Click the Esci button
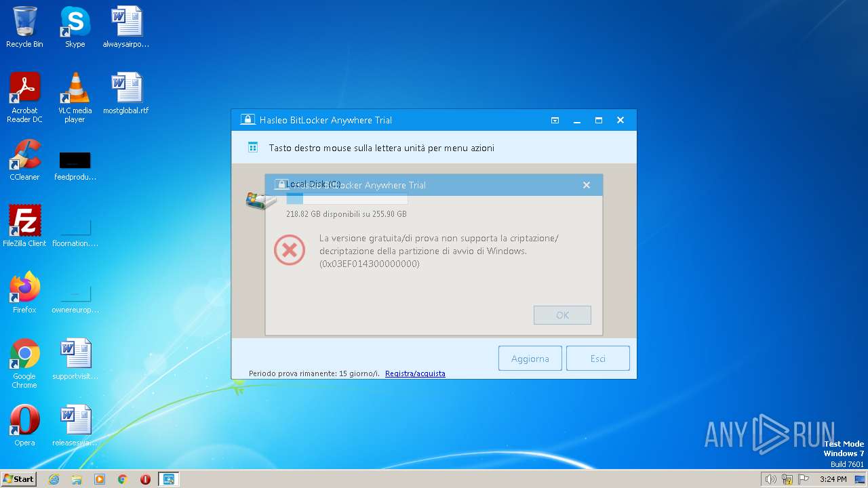This screenshot has height=488, width=868. (598, 359)
